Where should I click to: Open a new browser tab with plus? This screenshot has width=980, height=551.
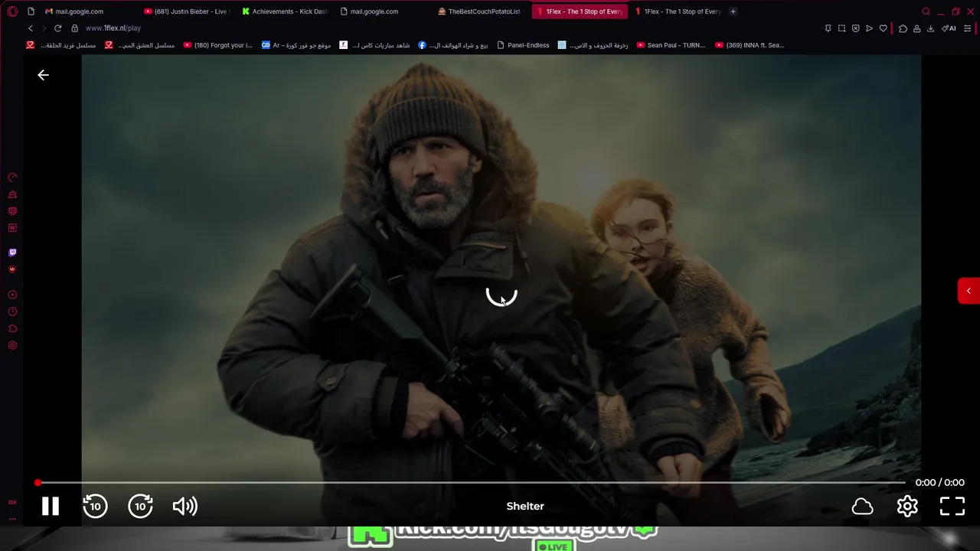tap(733, 11)
